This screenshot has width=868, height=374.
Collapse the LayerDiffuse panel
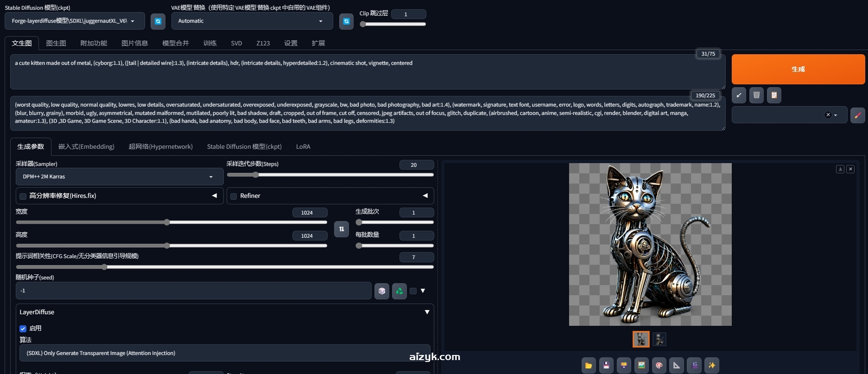(427, 312)
